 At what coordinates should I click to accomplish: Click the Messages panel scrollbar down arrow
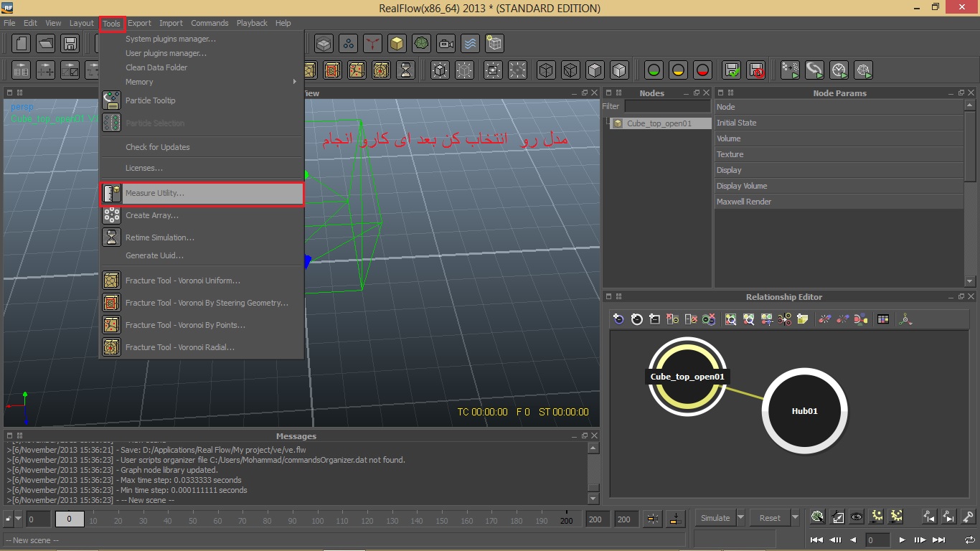pos(593,499)
